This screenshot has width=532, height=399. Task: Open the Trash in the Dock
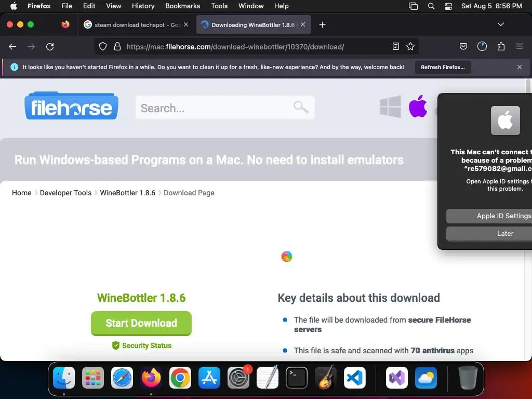468,378
